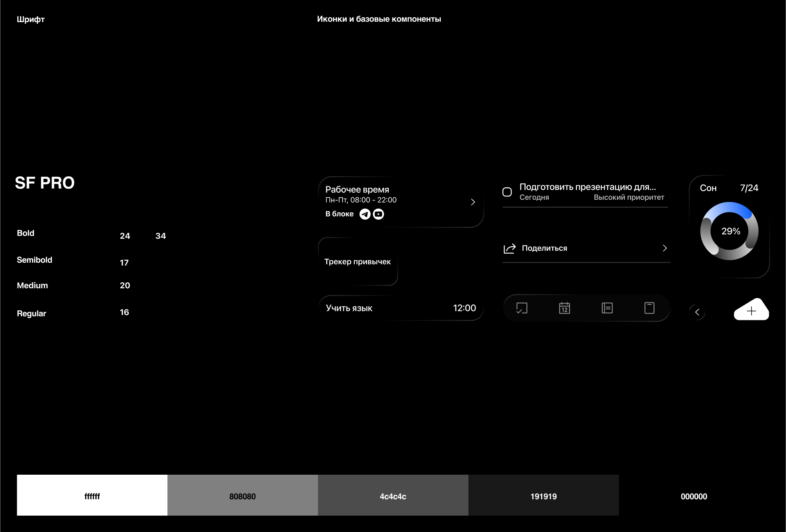
Task: Select the ffffff white color swatch
Action: pos(92,495)
